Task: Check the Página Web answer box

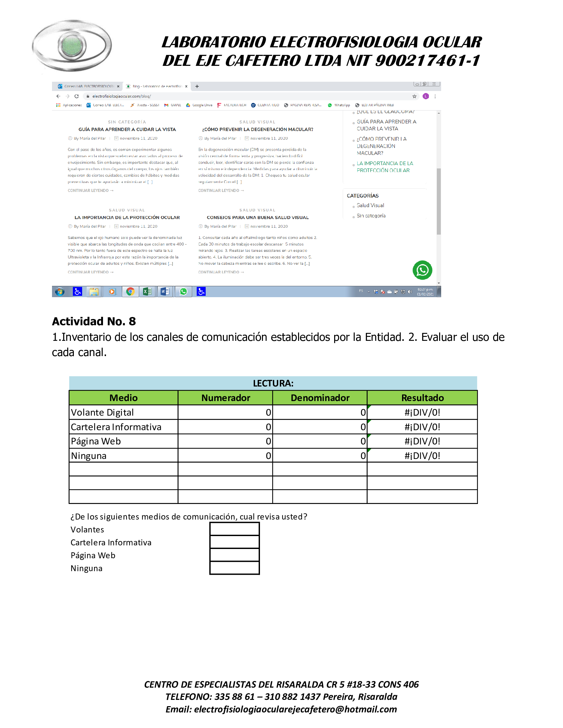Action: (234, 555)
